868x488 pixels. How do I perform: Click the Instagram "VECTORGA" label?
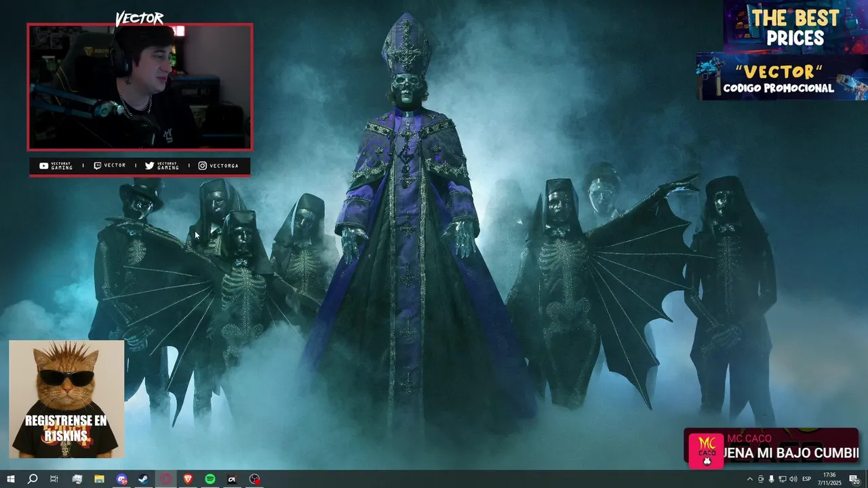coord(224,165)
